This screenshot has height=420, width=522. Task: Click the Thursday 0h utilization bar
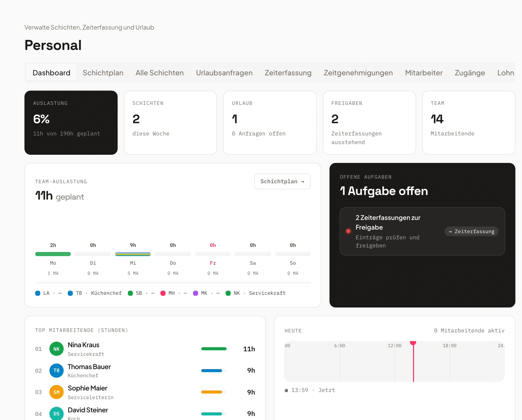(173, 254)
